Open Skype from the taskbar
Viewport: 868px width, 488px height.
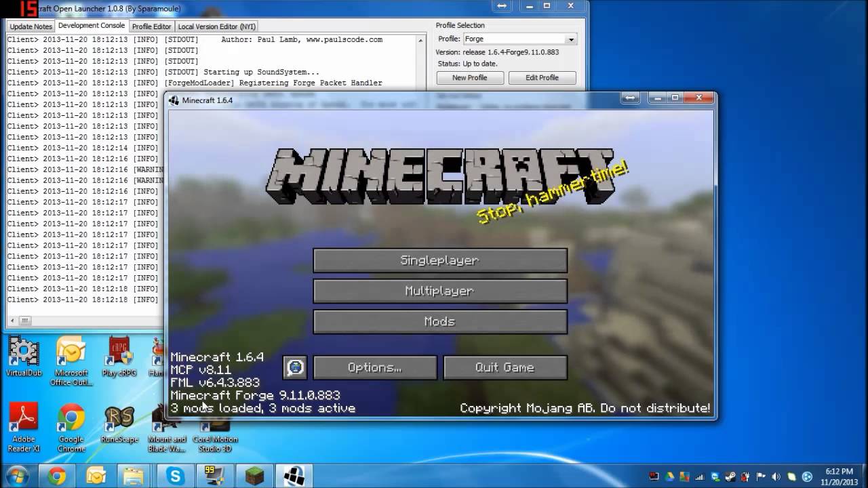(x=176, y=476)
